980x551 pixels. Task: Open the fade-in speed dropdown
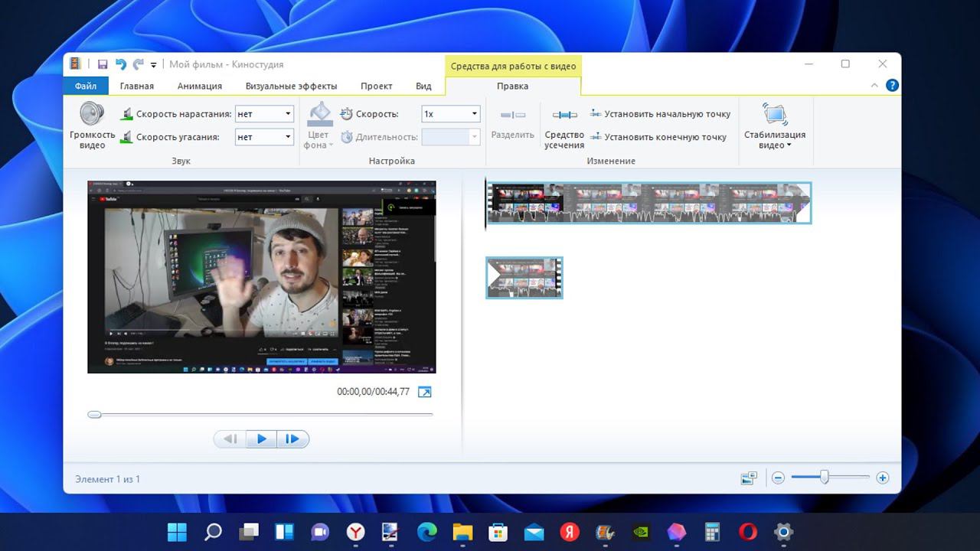click(288, 114)
